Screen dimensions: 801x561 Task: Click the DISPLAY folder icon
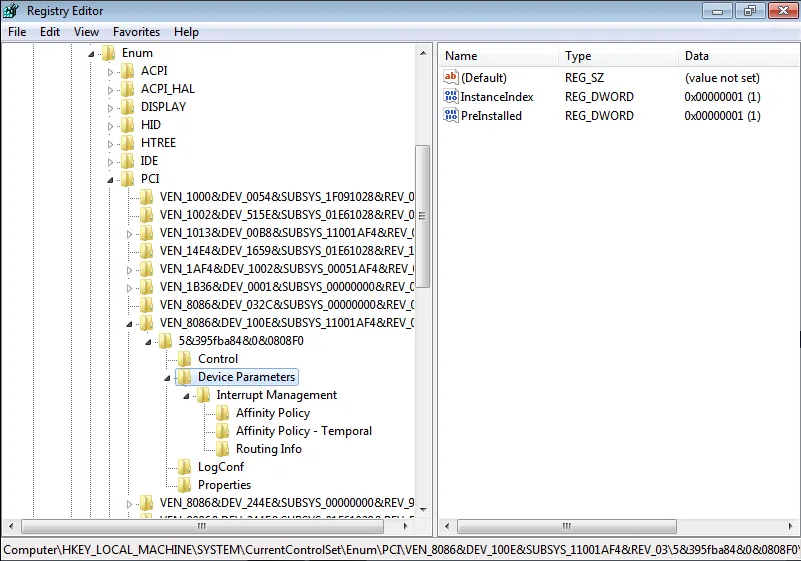pos(128,107)
